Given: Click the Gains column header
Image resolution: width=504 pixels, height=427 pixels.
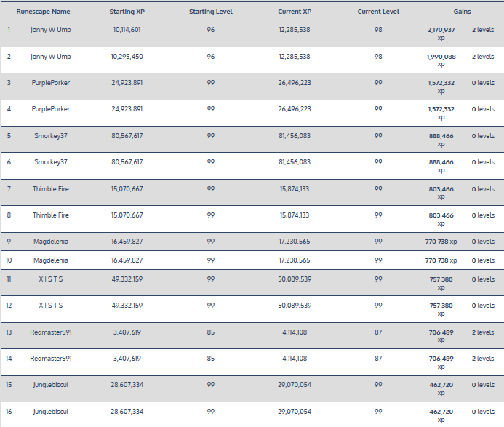Looking at the screenshot, I should tap(460, 12).
